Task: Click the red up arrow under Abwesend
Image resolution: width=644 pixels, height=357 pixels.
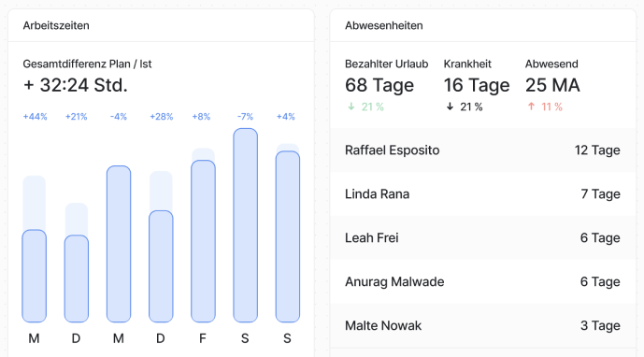Action: click(x=531, y=107)
